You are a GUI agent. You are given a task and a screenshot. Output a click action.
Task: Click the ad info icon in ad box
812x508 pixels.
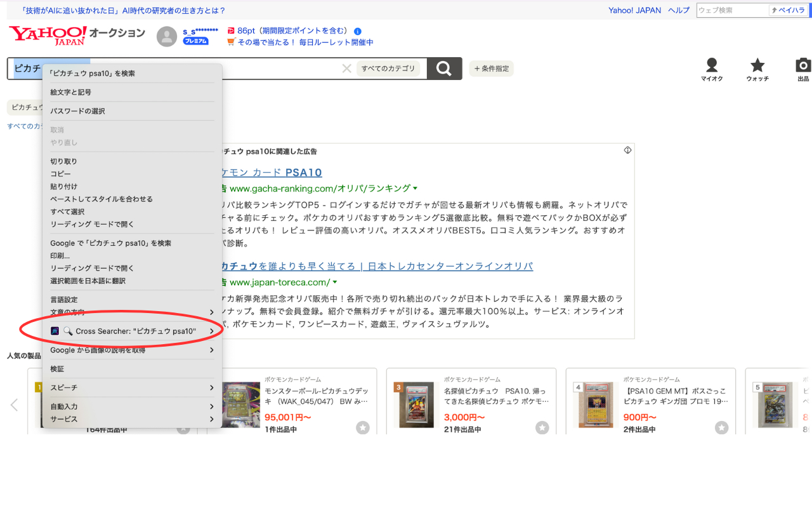click(627, 150)
